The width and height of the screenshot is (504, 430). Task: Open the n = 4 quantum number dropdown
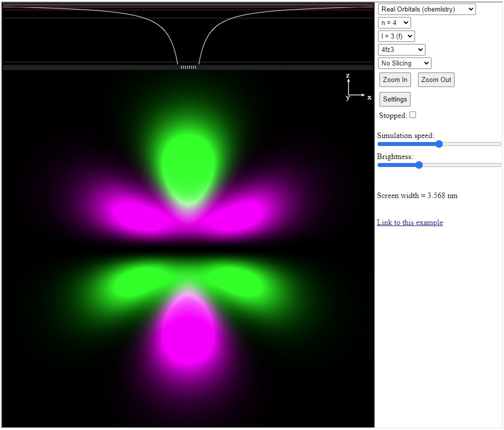394,23
